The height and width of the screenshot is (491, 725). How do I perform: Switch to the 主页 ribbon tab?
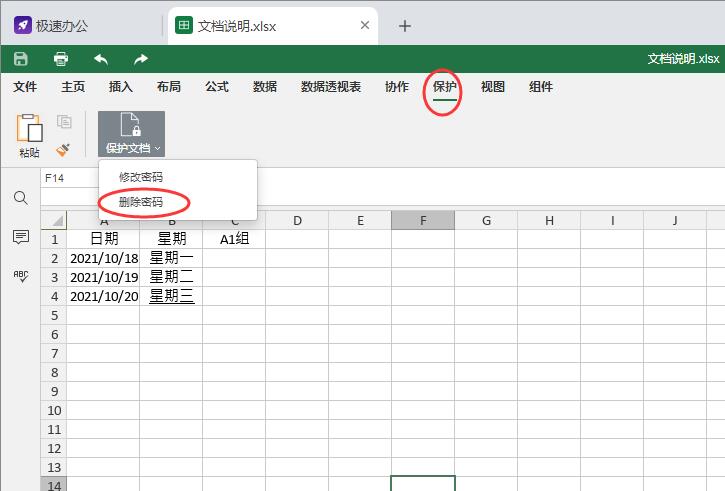point(73,86)
